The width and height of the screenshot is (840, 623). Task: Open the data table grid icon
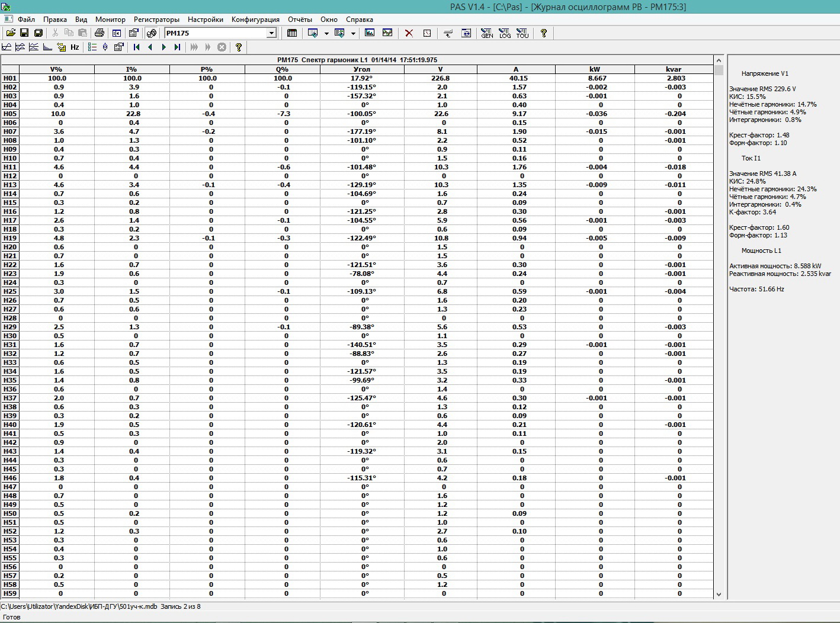pos(292,33)
